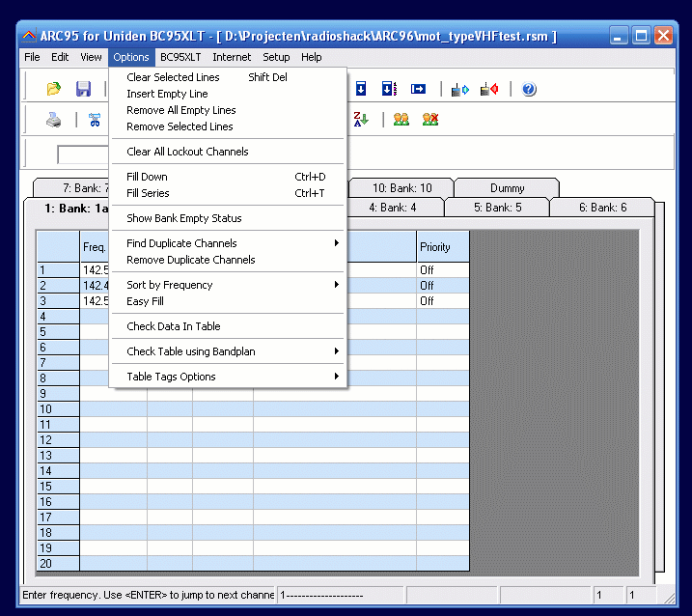Choose Remove Duplicate Channels

click(228, 260)
